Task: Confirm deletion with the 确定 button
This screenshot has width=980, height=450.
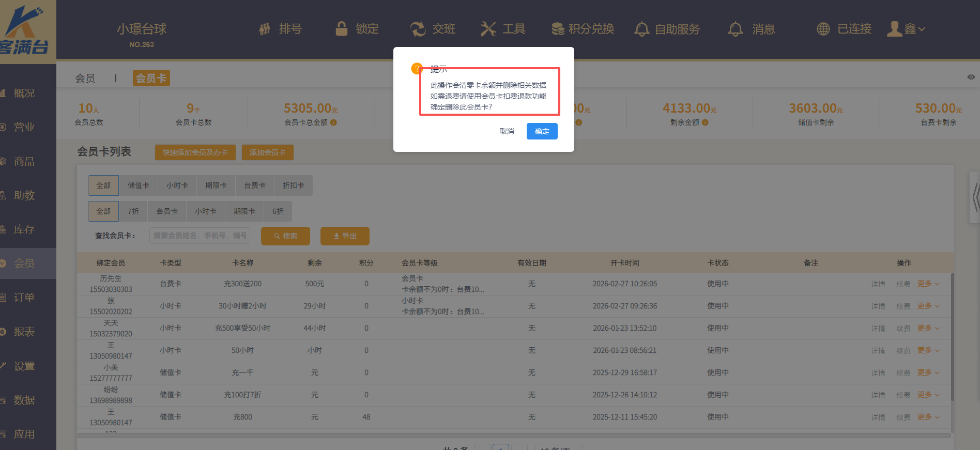Action: (x=542, y=131)
